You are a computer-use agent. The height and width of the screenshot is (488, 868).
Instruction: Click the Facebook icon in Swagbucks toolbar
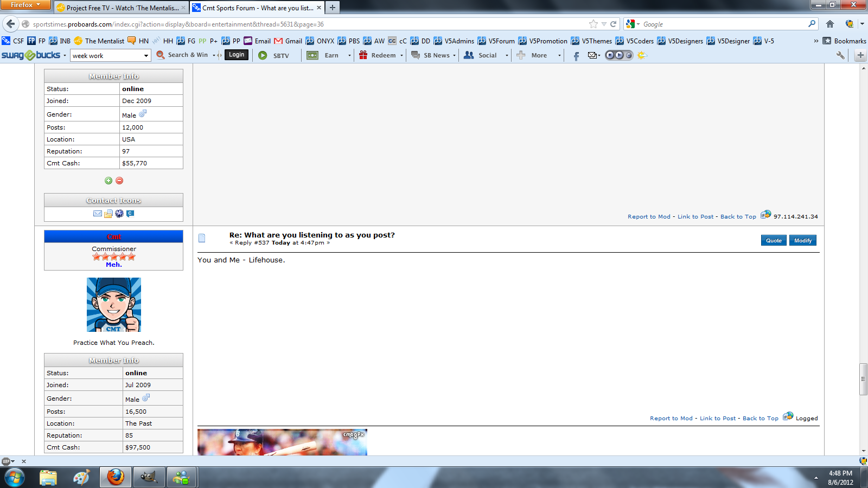576,55
